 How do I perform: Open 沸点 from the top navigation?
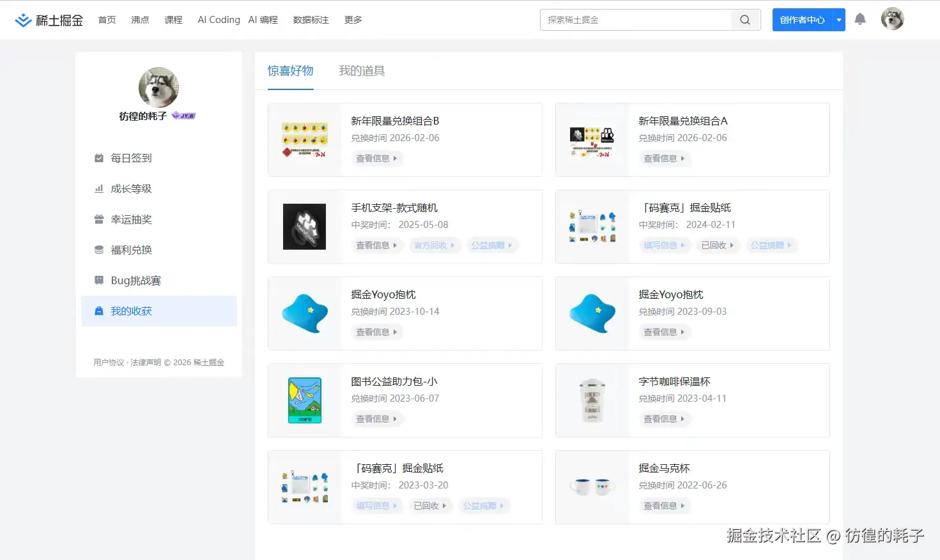(x=140, y=20)
